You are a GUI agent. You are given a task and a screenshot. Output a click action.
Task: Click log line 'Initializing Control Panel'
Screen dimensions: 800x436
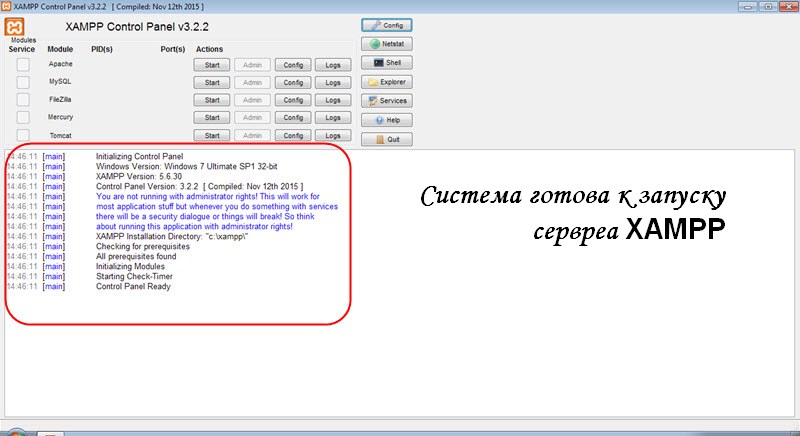coord(139,157)
